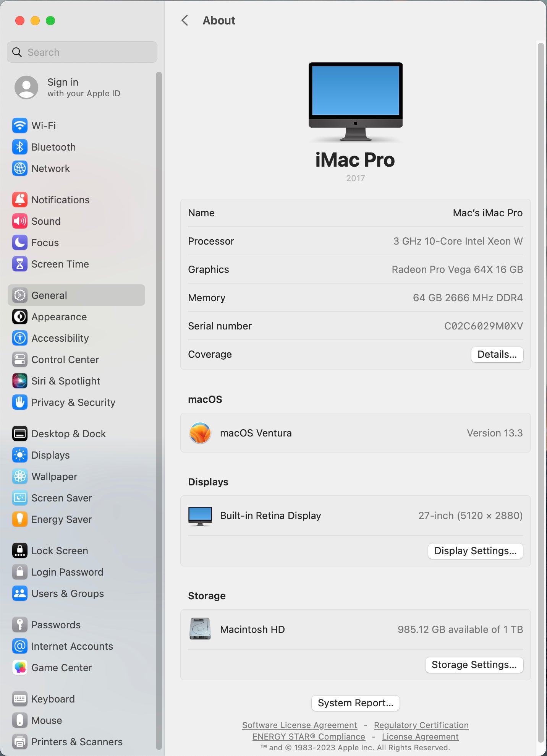547x756 pixels.
Task: Open Focus moon icon
Action: [20, 242]
